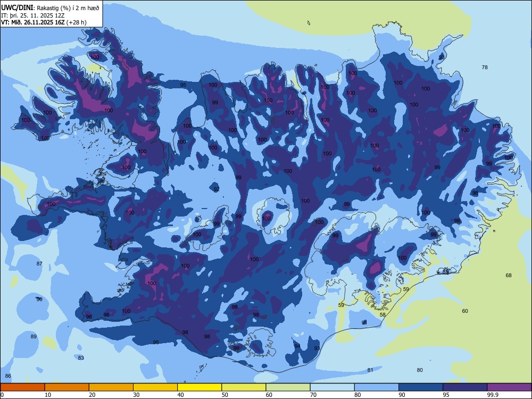Click the legend tick label 20
Screen dimensions: 532x399
click(x=92, y=395)
